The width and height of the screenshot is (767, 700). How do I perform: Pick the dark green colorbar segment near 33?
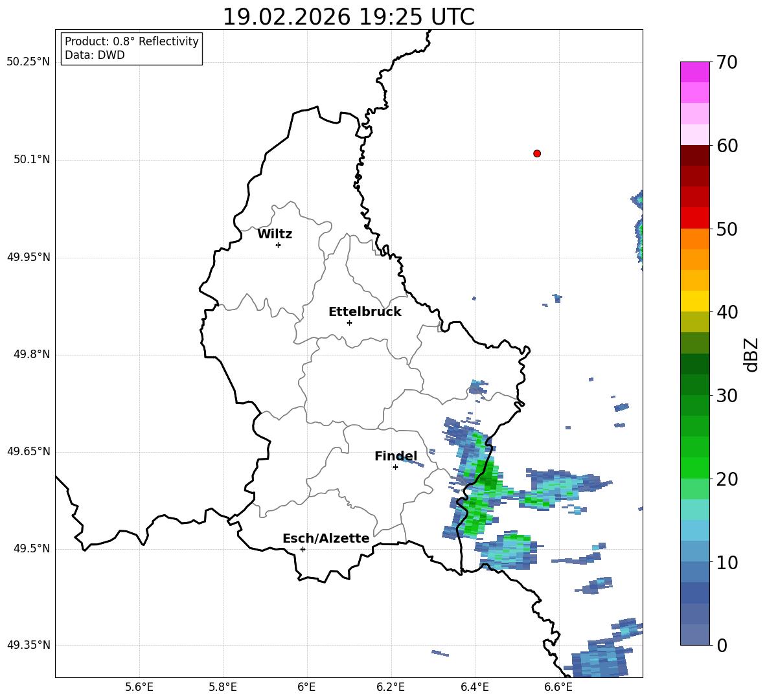[694, 364]
